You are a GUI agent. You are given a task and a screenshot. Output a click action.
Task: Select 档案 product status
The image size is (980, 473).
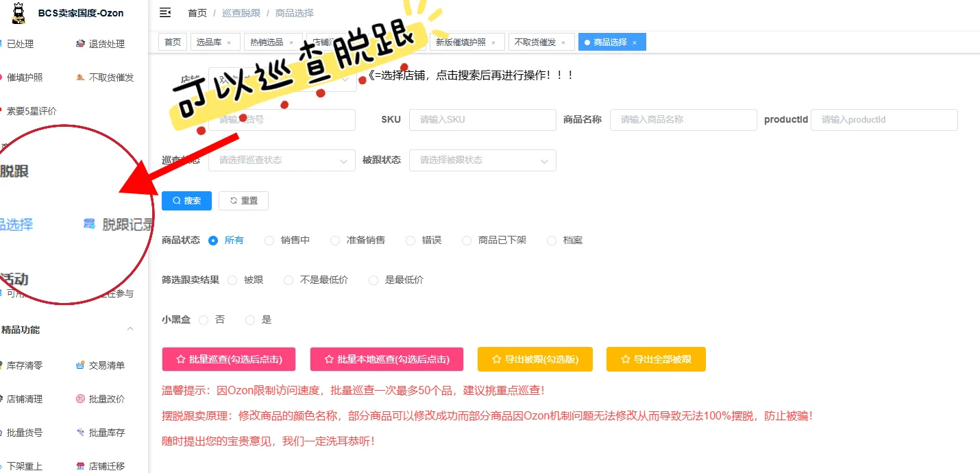565,241
